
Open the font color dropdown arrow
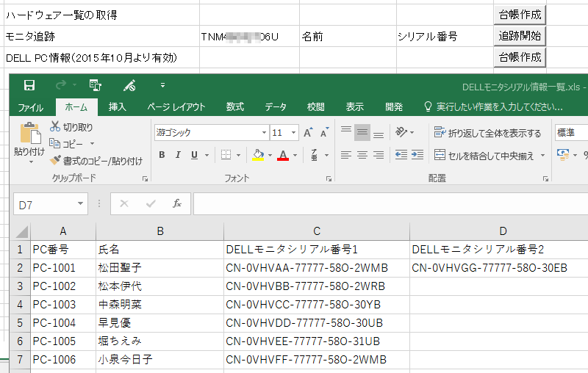click(x=295, y=155)
